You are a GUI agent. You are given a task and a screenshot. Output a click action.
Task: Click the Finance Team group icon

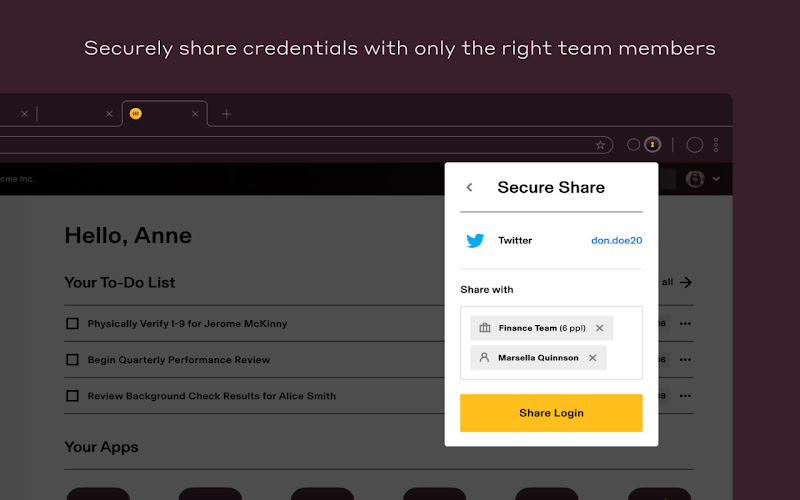[x=485, y=328]
